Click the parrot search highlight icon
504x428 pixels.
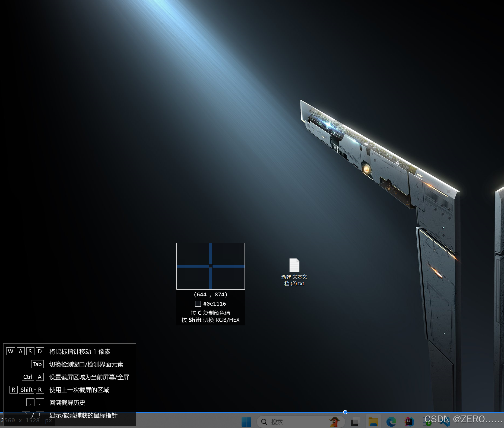coord(335,422)
